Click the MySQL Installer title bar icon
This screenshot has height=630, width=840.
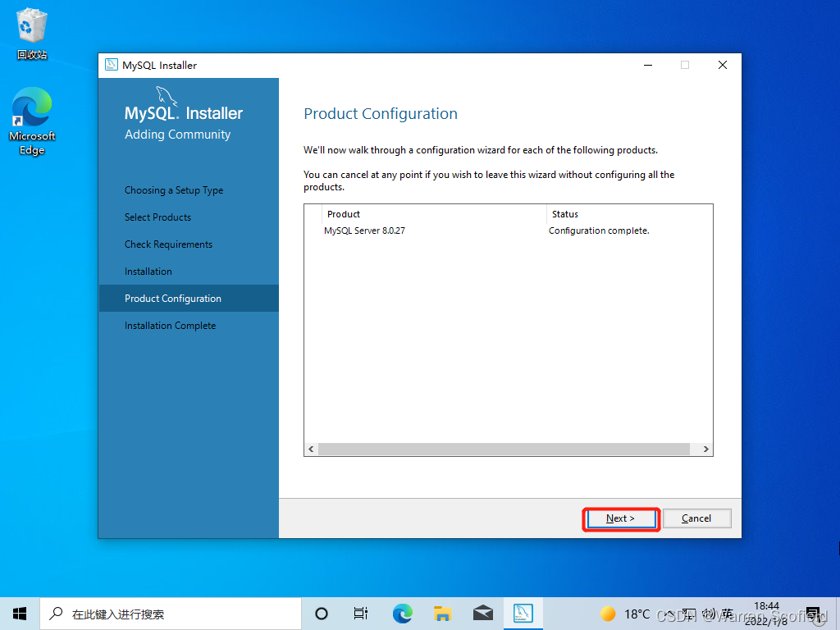coord(112,65)
